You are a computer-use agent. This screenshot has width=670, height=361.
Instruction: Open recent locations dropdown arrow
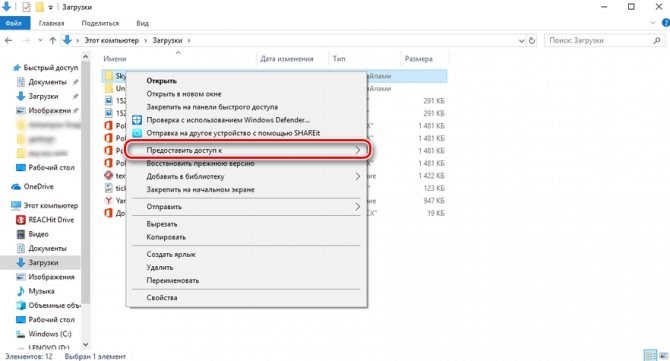(x=40, y=41)
